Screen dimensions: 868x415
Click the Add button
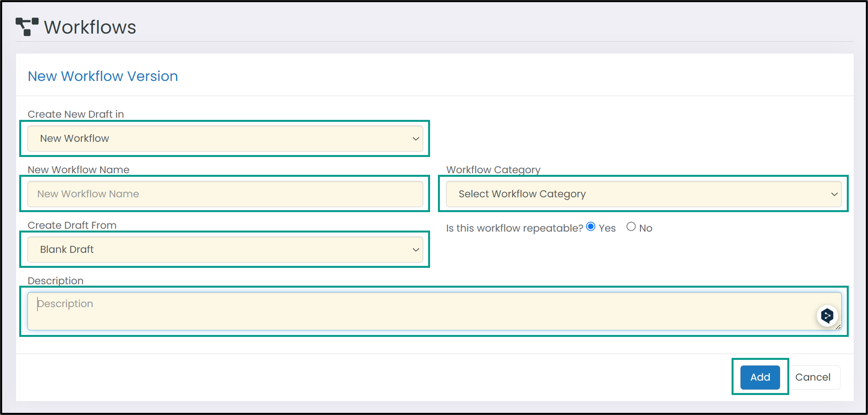click(760, 377)
